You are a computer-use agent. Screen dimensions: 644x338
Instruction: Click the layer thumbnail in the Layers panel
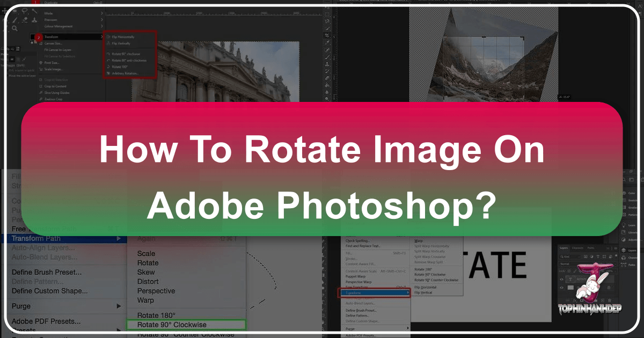(570, 288)
